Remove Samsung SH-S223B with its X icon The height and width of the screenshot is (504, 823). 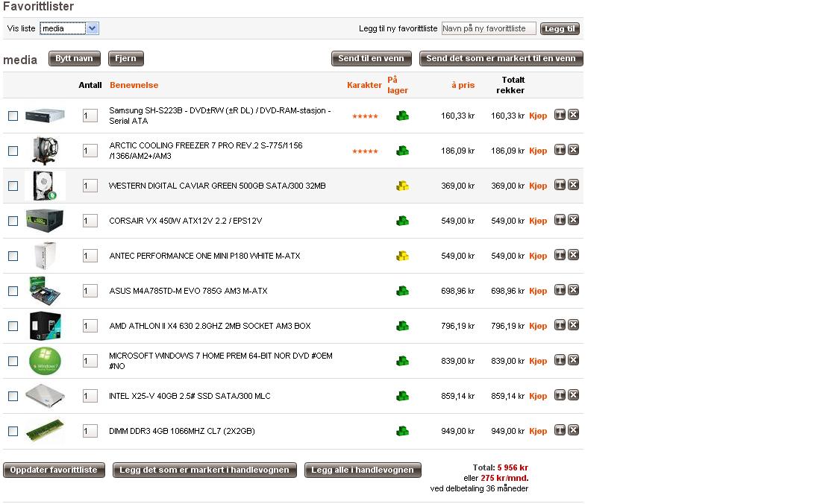(x=573, y=115)
